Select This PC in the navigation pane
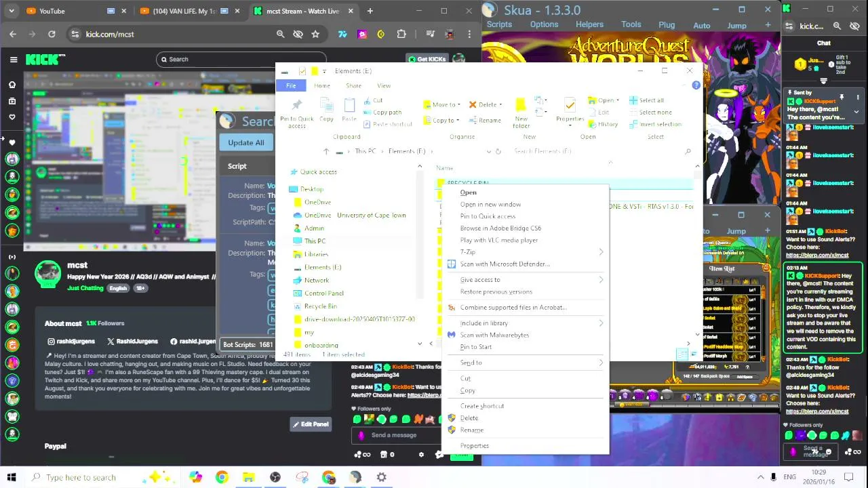The width and height of the screenshot is (868, 488). [x=315, y=241]
